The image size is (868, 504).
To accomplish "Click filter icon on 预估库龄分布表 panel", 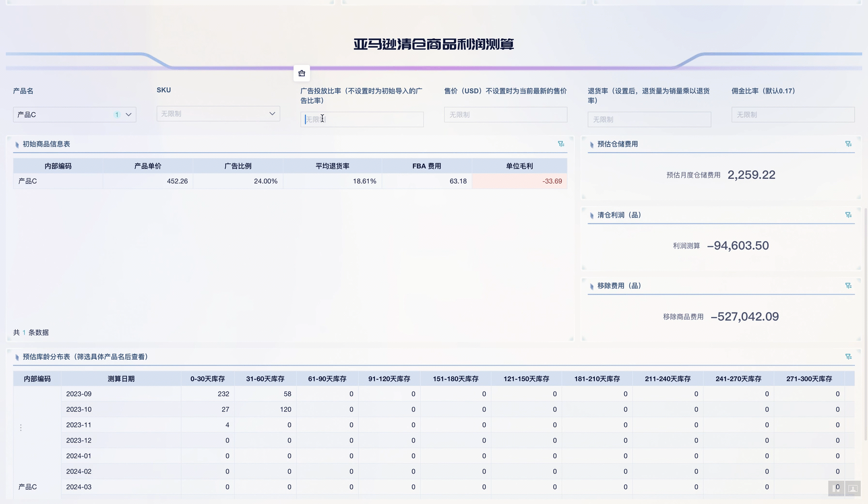I will [848, 357].
